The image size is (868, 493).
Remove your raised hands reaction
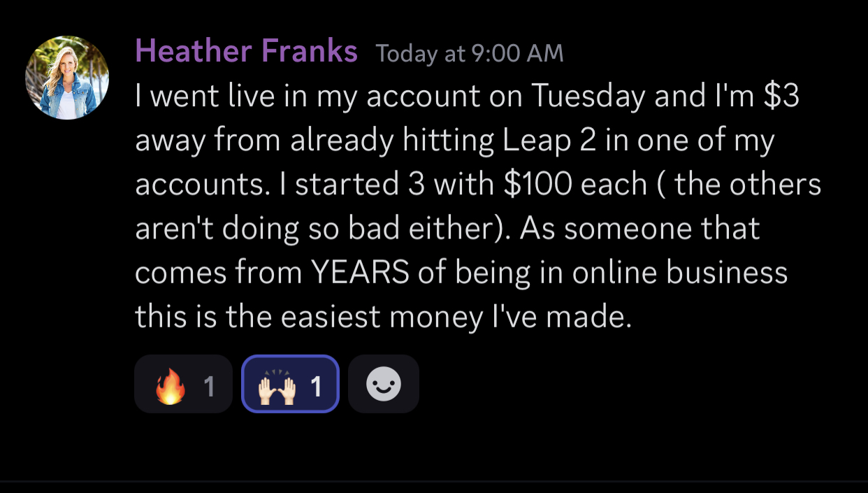click(x=290, y=384)
